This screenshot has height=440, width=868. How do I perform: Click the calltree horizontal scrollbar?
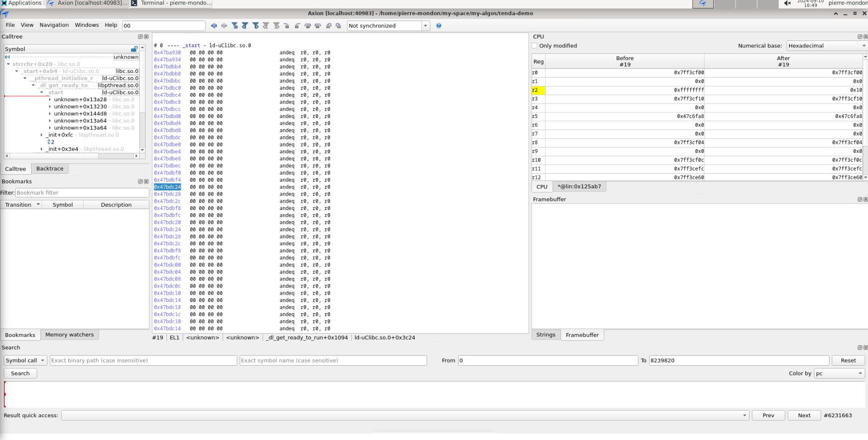pyautogui.click(x=72, y=156)
